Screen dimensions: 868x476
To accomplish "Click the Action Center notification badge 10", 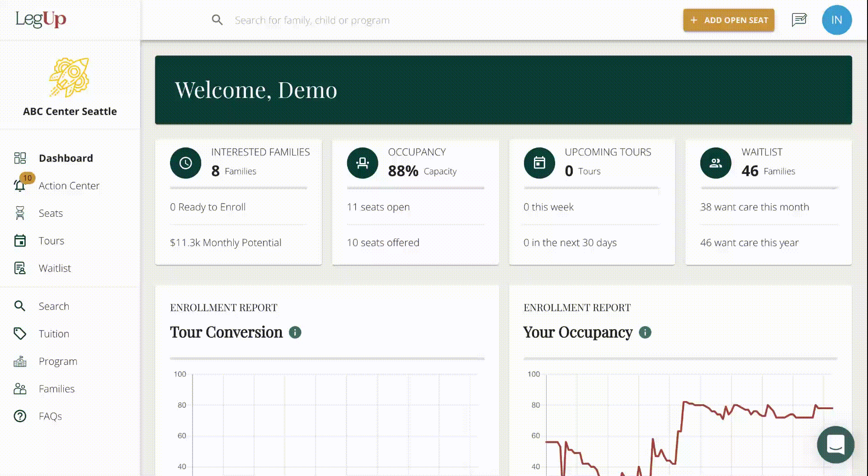I will [28, 178].
